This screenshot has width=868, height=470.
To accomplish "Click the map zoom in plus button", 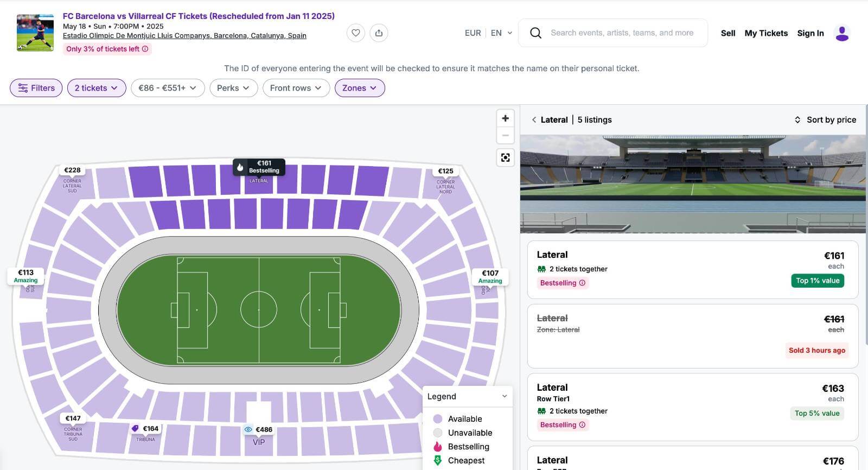I will [x=505, y=118].
